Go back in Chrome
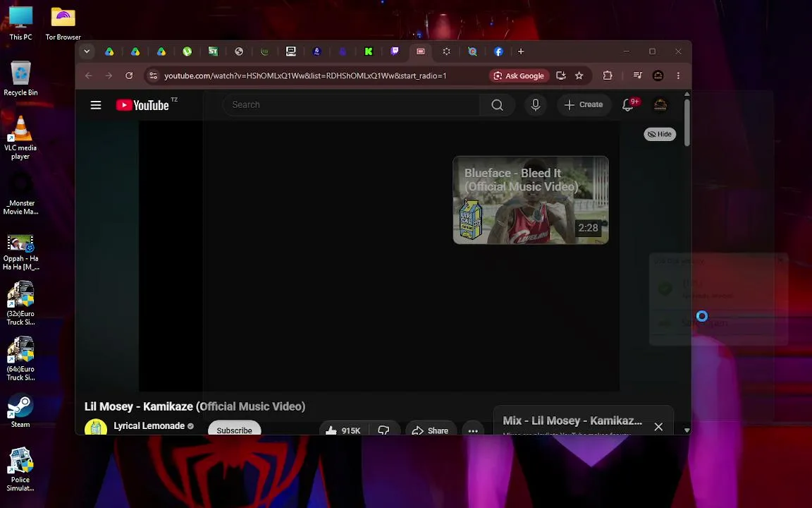This screenshot has width=812, height=508. [89, 75]
